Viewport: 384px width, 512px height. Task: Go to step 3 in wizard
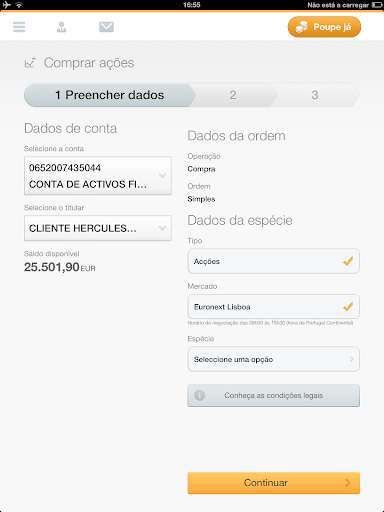315,95
